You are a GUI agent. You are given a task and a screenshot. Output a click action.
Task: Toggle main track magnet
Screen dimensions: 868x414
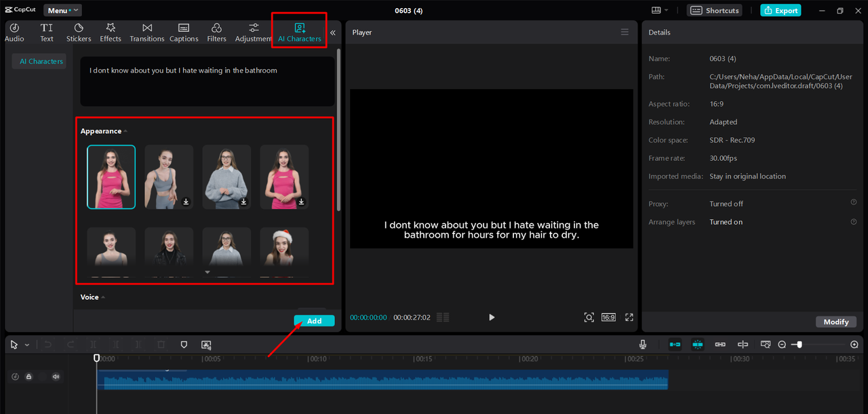click(675, 345)
